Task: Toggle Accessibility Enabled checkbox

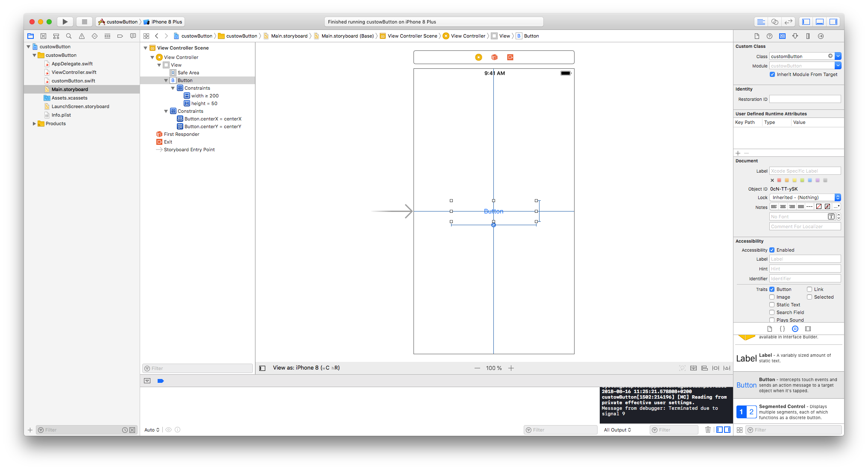Action: coord(772,250)
